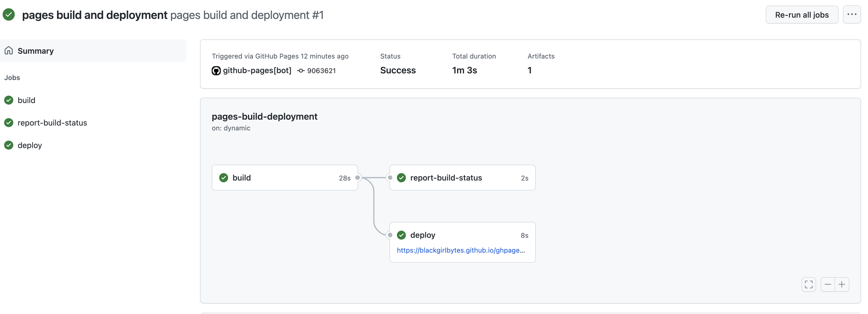Screen dimensions: 868x314
Task: Select the deploy node in workflow graph
Action: tap(462, 242)
